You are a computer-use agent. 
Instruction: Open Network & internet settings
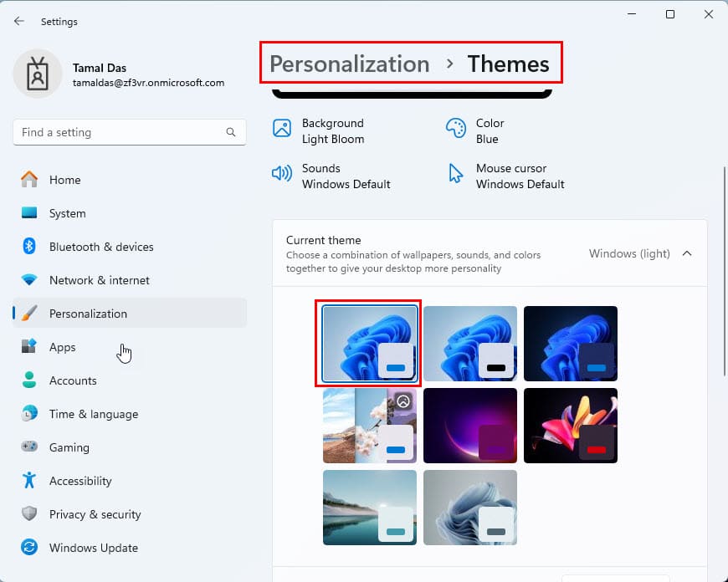[130, 280]
